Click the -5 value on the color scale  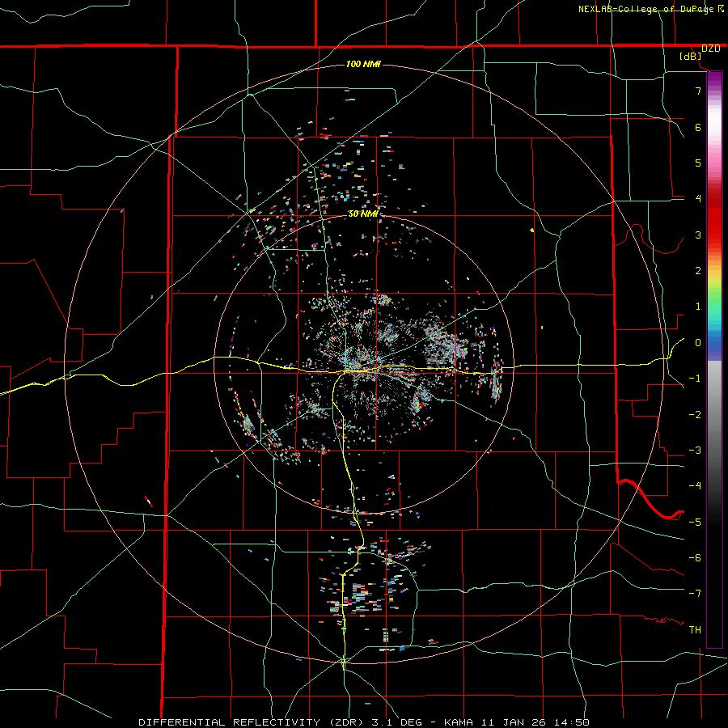coord(695,523)
